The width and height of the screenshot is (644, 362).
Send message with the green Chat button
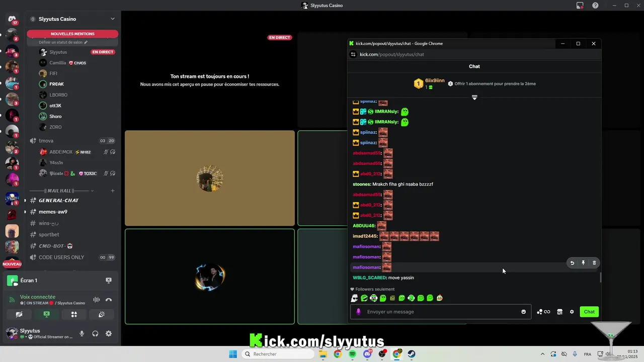tap(589, 312)
